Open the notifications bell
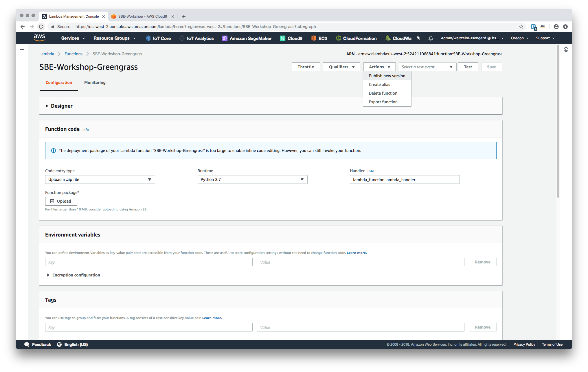Viewport: 588px width, 372px height. tap(431, 38)
